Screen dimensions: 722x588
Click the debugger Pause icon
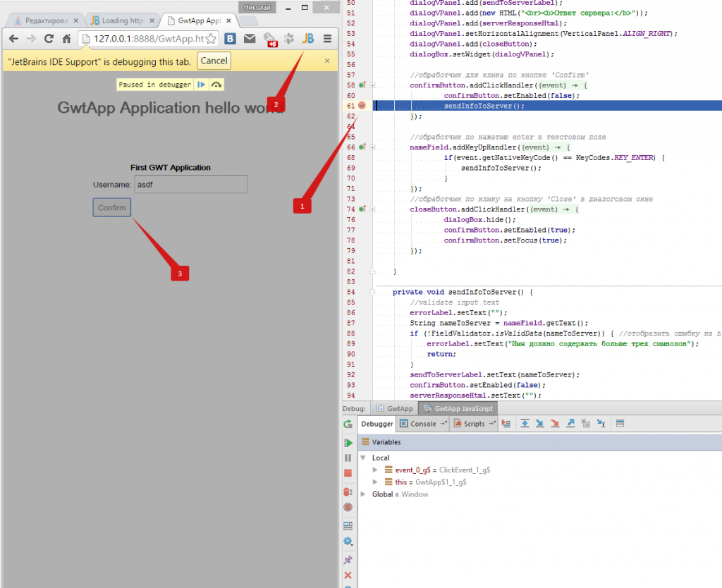click(348, 458)
